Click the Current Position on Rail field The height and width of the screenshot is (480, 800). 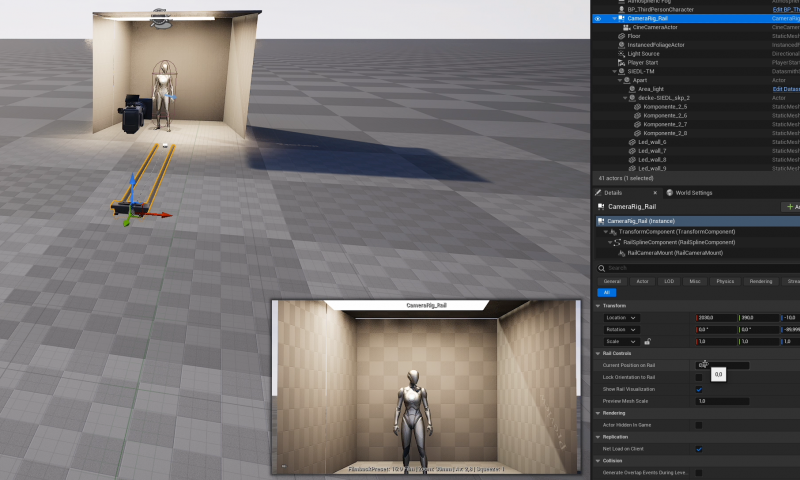pyautogui.click(x=722, y=365)
